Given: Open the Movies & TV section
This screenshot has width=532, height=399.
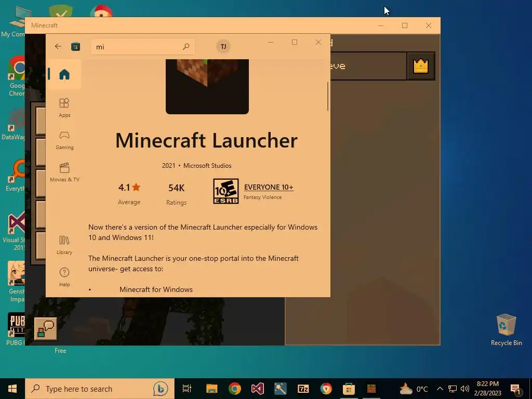Looking at the screenshot, I should (64, 172).
